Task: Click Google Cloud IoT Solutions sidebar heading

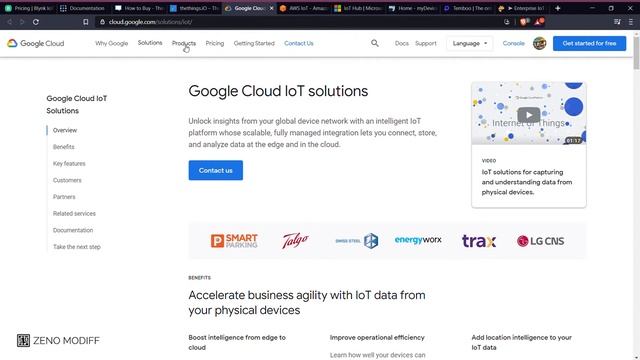Action: (x=77, y=104)
